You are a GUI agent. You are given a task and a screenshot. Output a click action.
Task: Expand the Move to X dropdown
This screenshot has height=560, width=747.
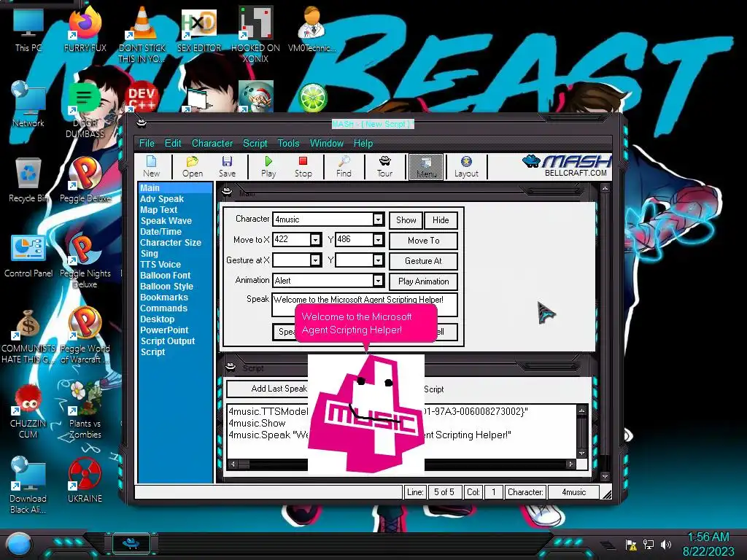pyautogui.click(x=315, y=239)
